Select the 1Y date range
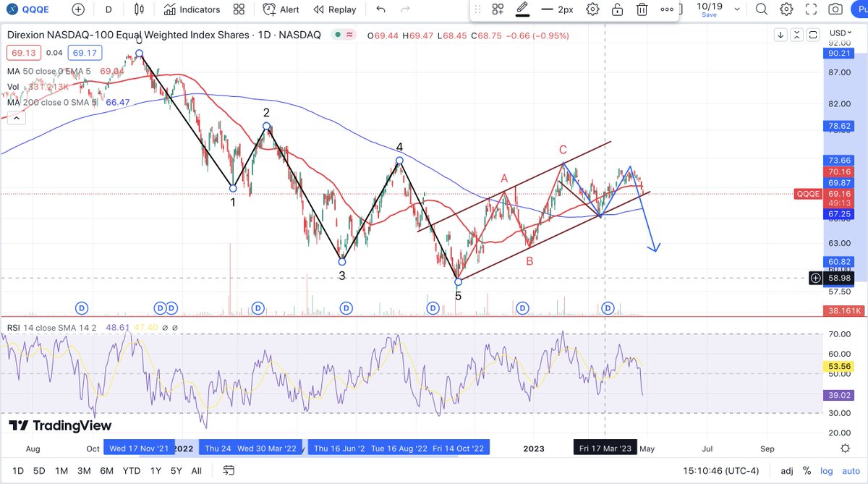The width and height of the screenshot is (868, 484). click(x=156, y=471)
